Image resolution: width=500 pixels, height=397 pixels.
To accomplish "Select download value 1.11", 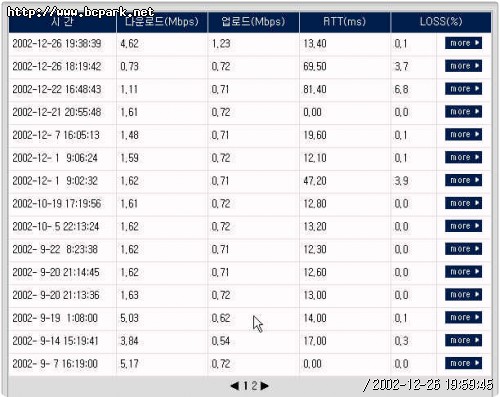I will (129, 89).
